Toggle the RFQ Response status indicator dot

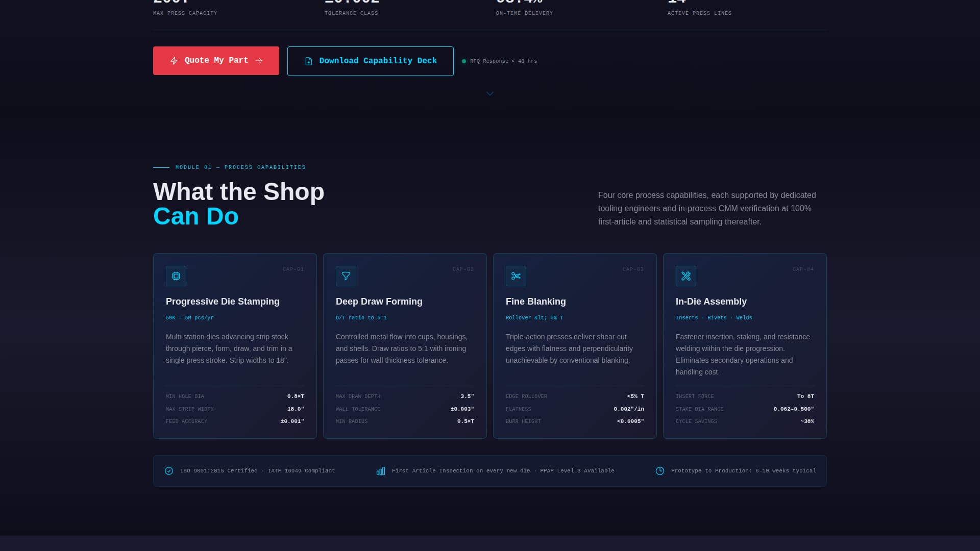pyautogui.click(x=463, y=61)
